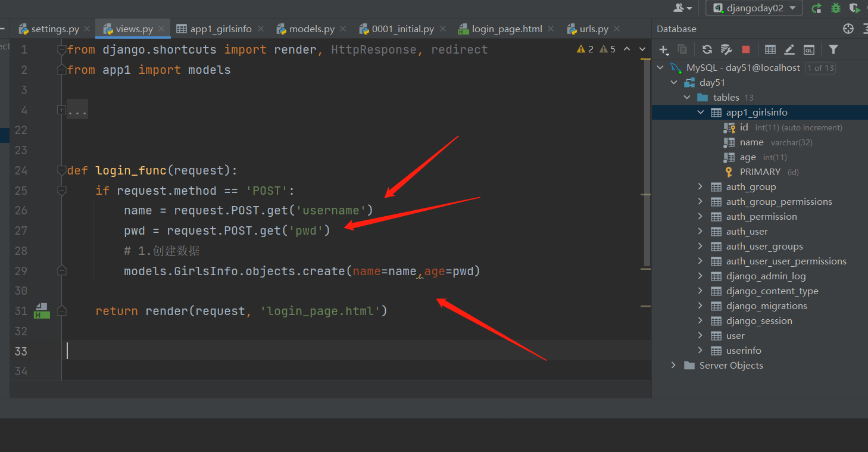Open the user account icon menu
Image resolution: width=868 pixels, height=452 pixels.
(x=682, y=8)
